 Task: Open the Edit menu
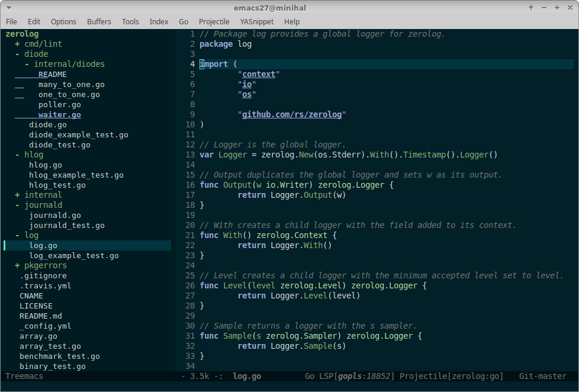tap(34, 22)
